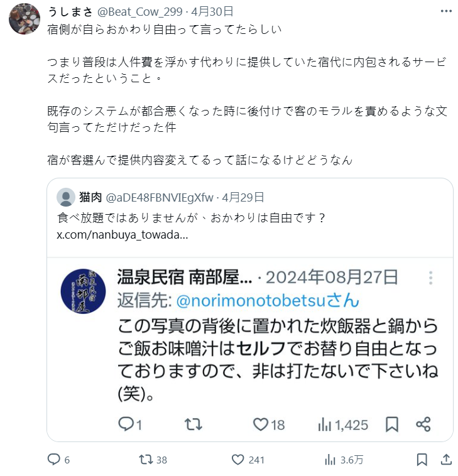Open うしまさ profile avatar

pyautogui.click(x=25, y=18)
